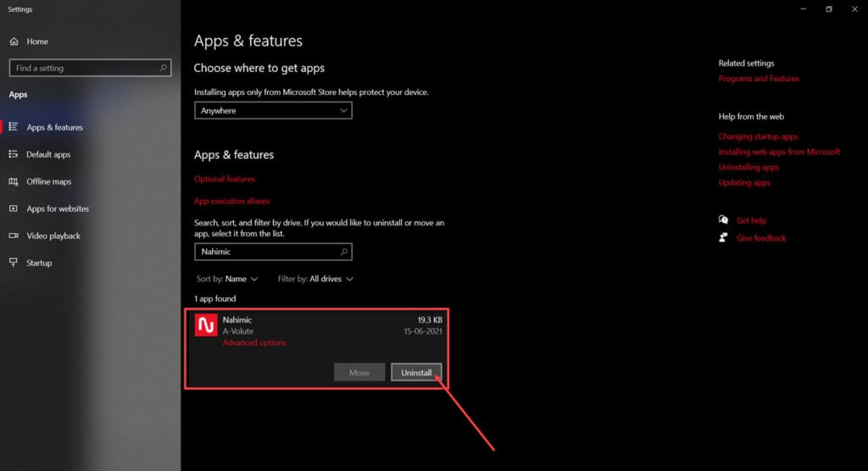This screenshot has width=868, height=471.
Task: Close the Settings window
Action: pos(854,8)
